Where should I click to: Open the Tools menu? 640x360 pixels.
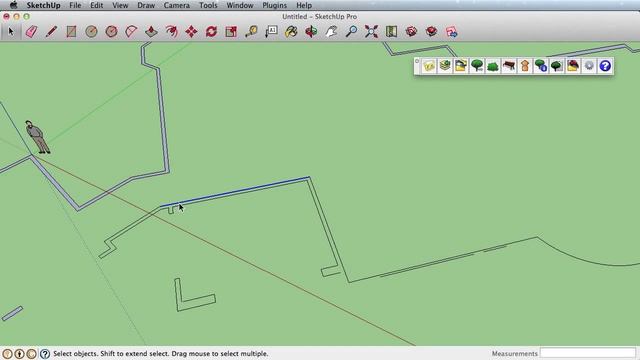[x=208, y=5]
